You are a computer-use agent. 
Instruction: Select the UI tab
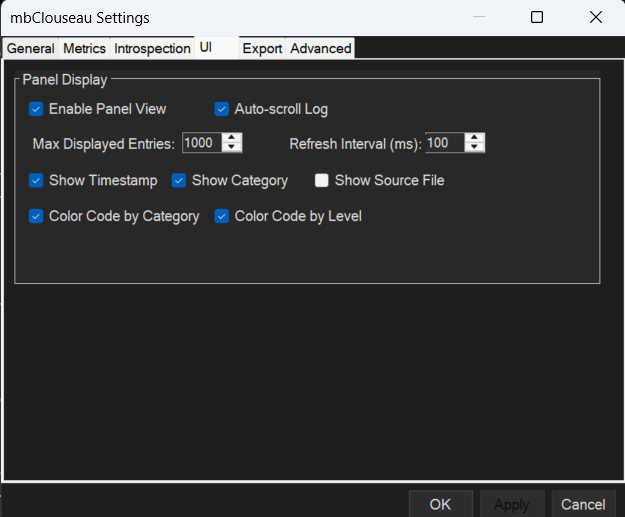216,47
